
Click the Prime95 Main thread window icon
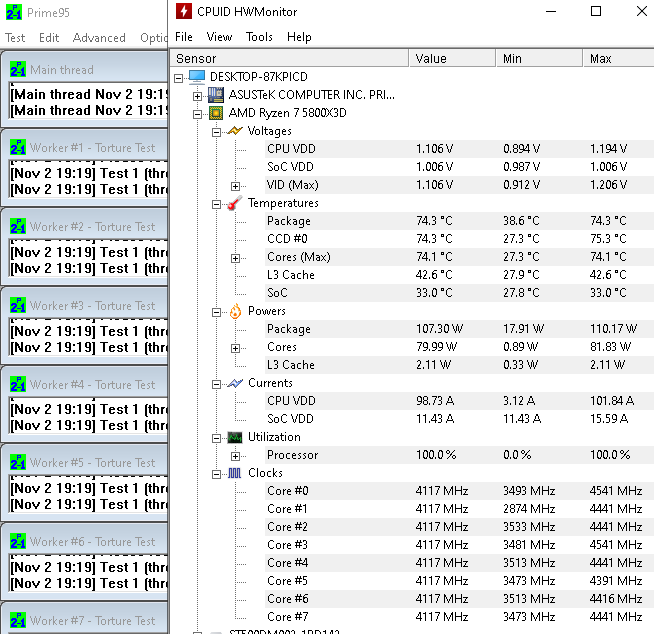coord(18,69)
